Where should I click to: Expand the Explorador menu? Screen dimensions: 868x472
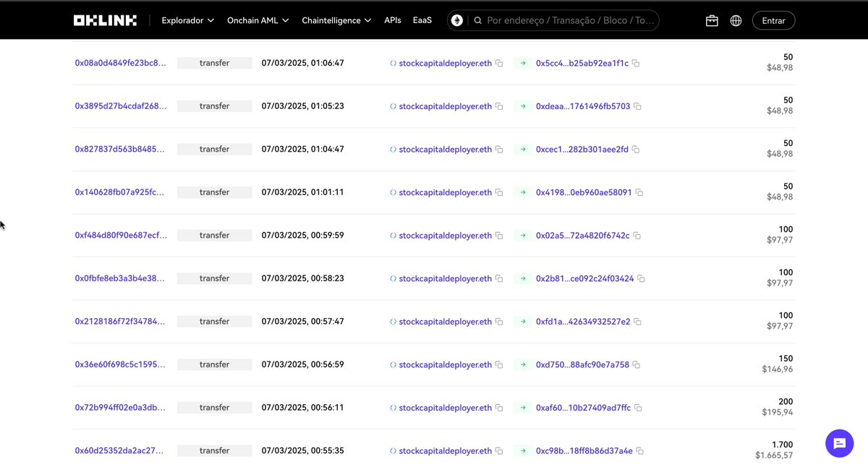click(188, 20)
